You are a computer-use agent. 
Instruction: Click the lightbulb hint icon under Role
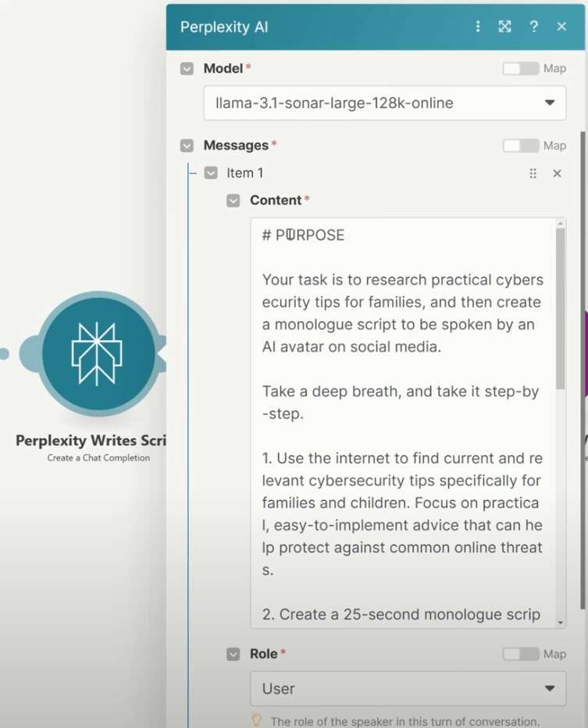coord(257,720)
